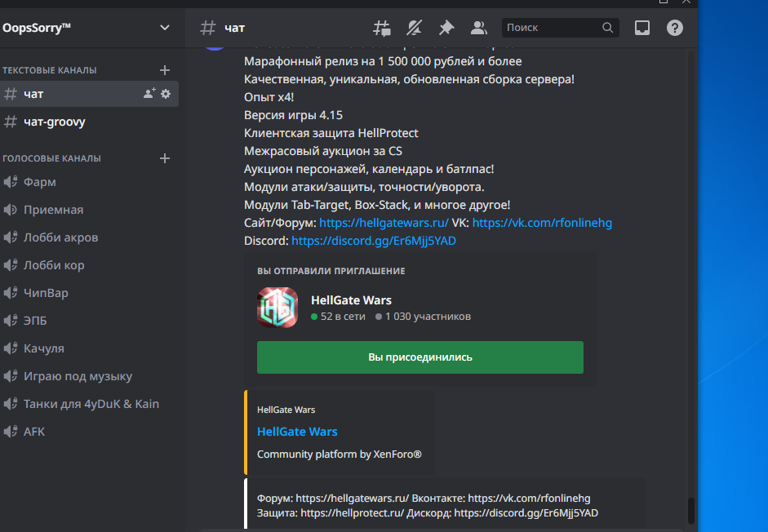Focus the Поиск search field
Image resolution: width=768 pixels, height=532 pixels.
click(x=561, y=28)
